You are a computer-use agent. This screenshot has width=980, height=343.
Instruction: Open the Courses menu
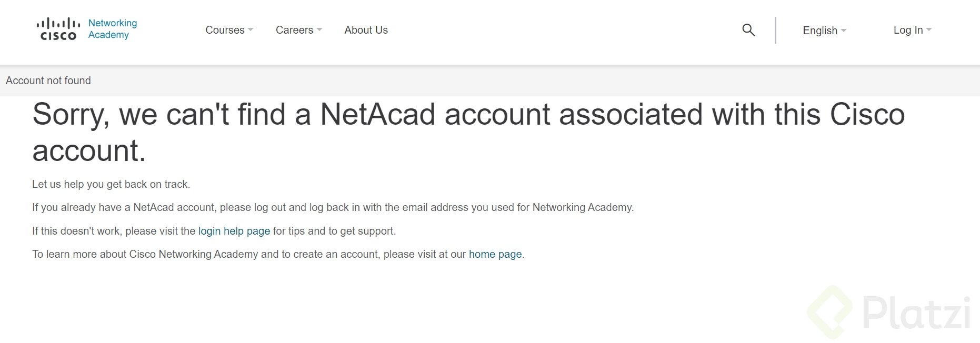pyautogui.click(x=225, y=30)
